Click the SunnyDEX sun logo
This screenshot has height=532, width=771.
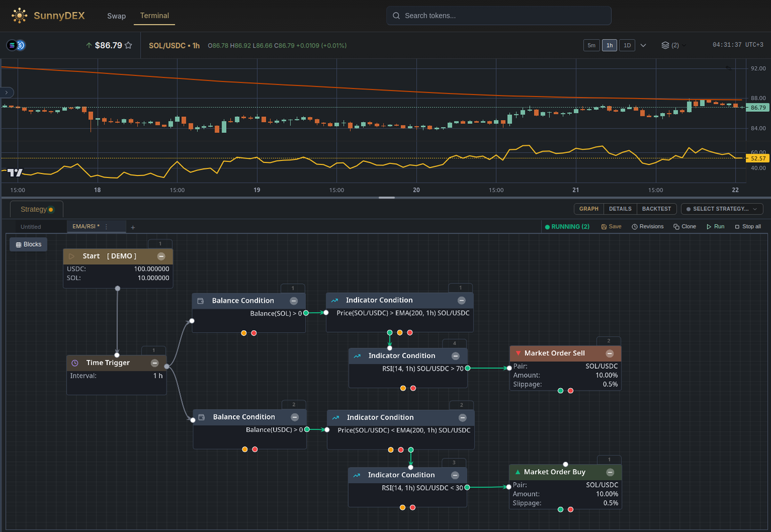(19, 15)
